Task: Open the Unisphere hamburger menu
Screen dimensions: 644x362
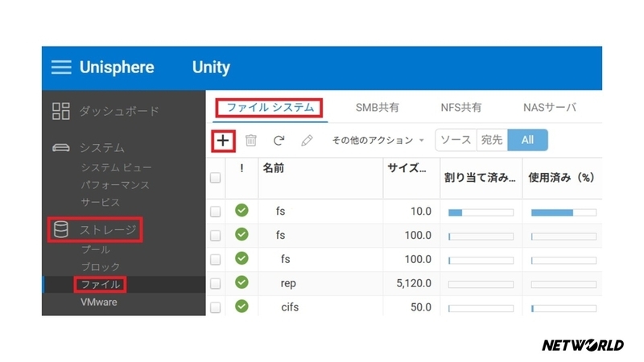Action: [61, 68]
